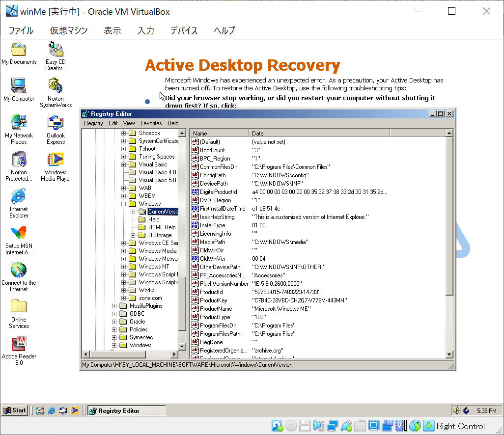The height and width of the screenshot is (435, 504).
Task: Click the Registry Editor title bar icon
Action: click(85, 114)
